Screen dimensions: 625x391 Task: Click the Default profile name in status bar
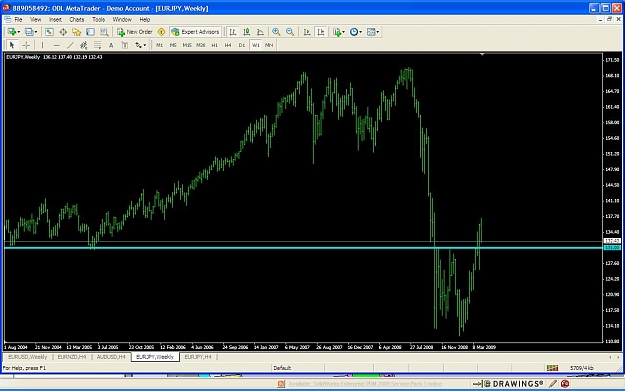tap(282, 368)
